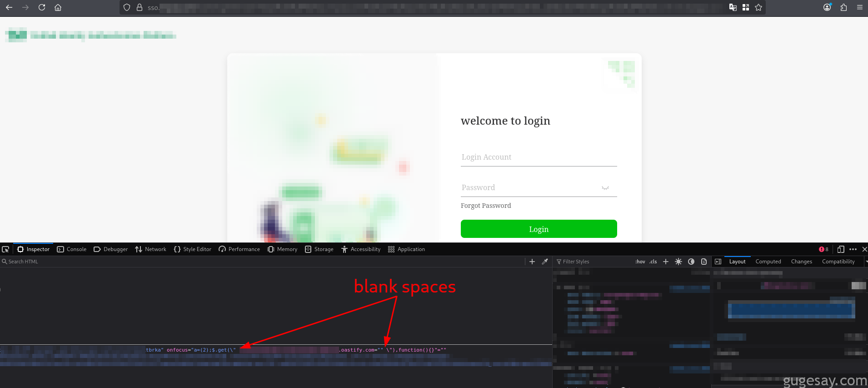868x388 pixels.
Task: Click the eyedropper color picker icon
Action: coord(545,262)
